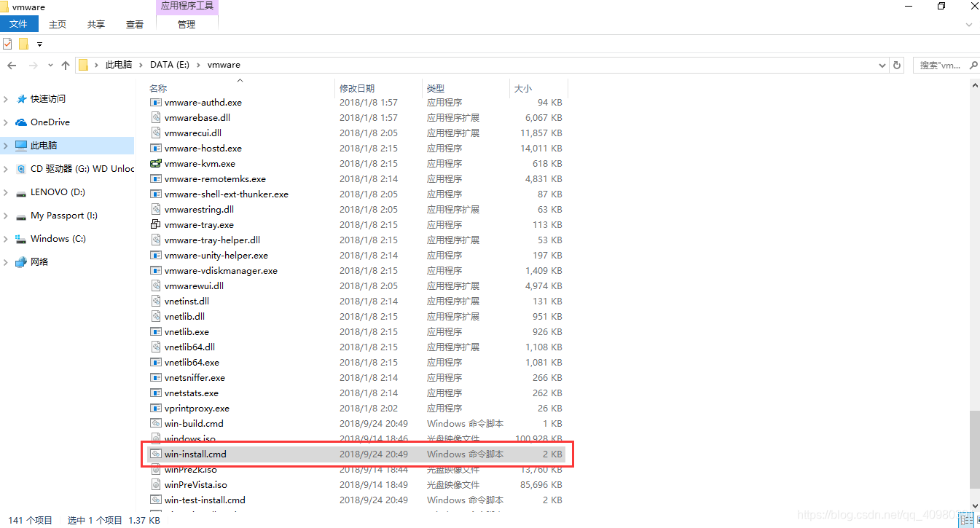Image resolution: width=980 pixels, height=528 pixels.
Task: Select the vmwarecui.dll file name
Action: tap(193, 133)
